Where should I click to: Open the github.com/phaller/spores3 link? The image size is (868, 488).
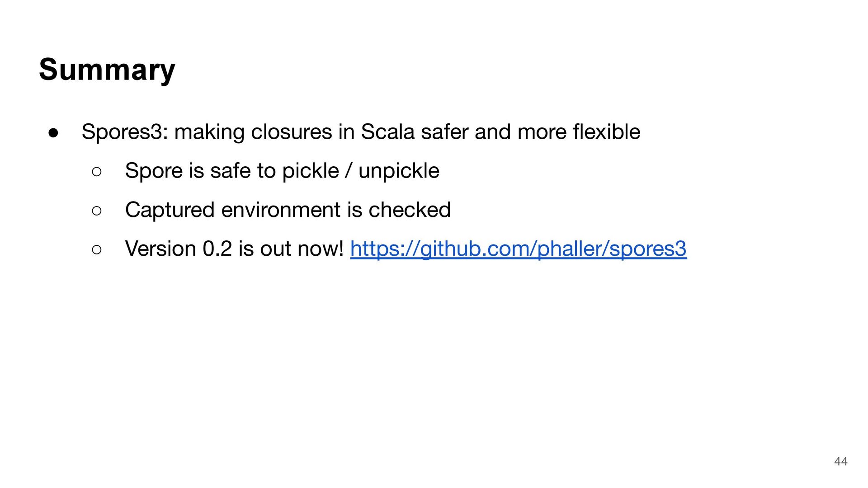point(519,249)
